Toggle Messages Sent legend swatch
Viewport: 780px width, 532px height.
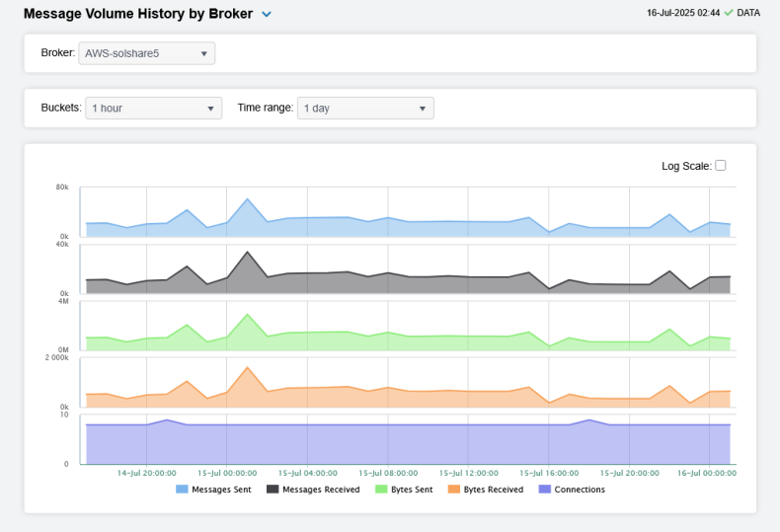182,489
